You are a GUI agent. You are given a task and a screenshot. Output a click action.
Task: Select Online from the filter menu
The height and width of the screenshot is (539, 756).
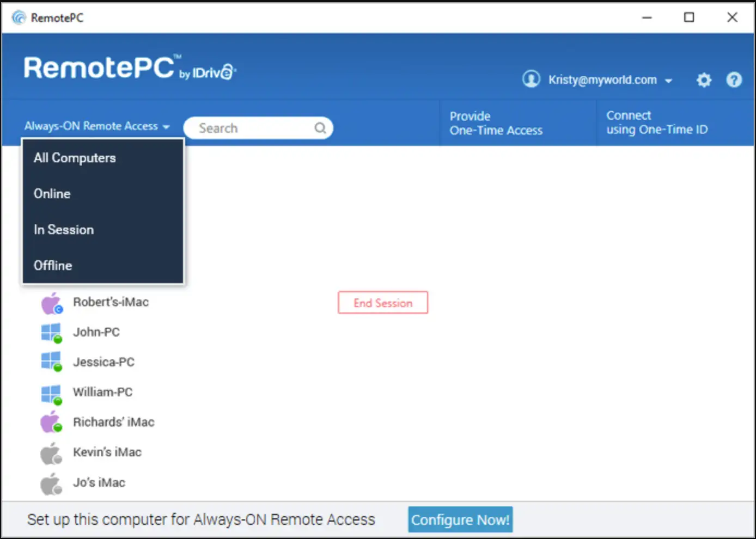[102, 194]
